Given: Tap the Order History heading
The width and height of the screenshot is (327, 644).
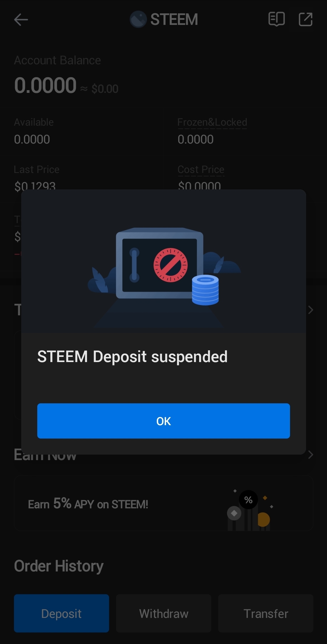Looking at the screenshot, I should (x=59, y=566).
